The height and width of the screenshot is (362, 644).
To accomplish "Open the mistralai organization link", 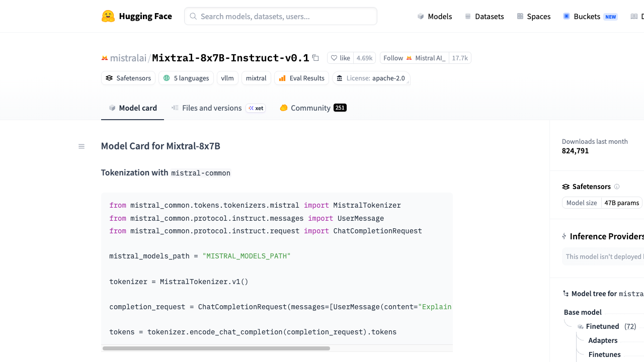I will 128,58.
